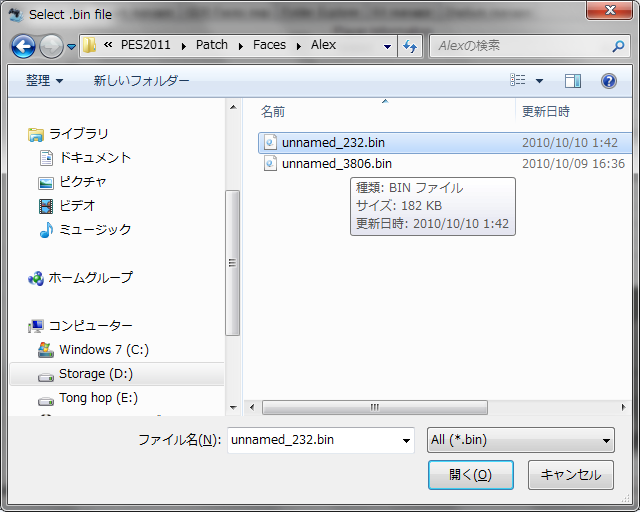Click the change view icon
640x512 pixels.
pyautogui.click(x=518, y=80)
